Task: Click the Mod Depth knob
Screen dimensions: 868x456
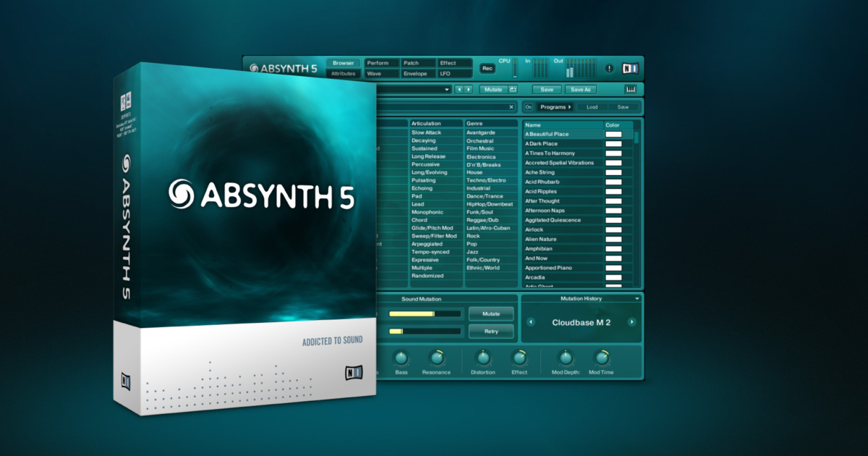Action: click(x=566, y=358)
